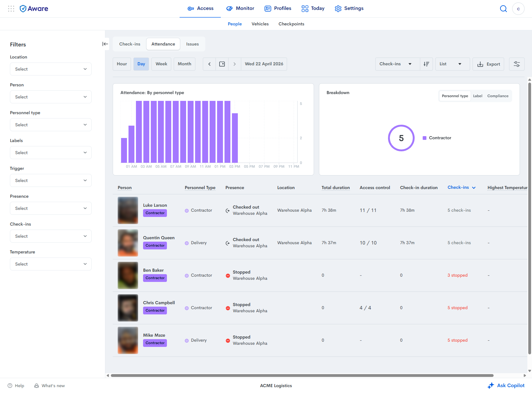Screen dimensions: 532x393
Task: Export the attendance data
Action: (488, 64)
